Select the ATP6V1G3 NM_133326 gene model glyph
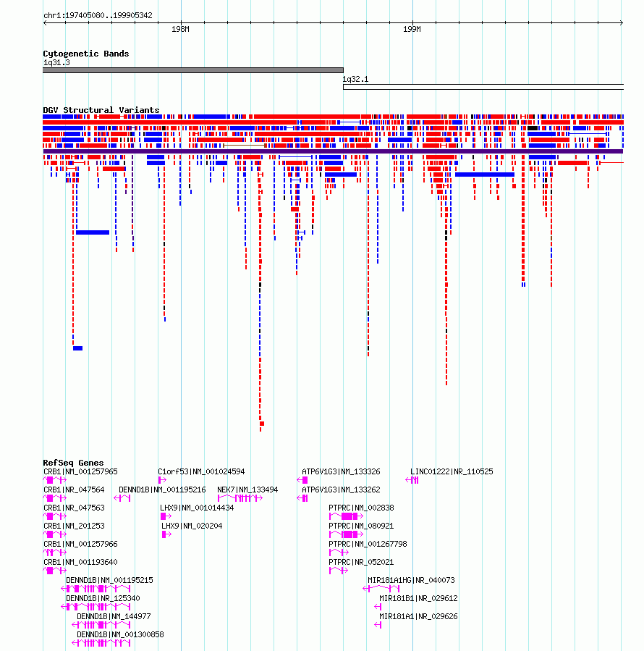This screenshot has height=651, width=644. pos(302,480)
